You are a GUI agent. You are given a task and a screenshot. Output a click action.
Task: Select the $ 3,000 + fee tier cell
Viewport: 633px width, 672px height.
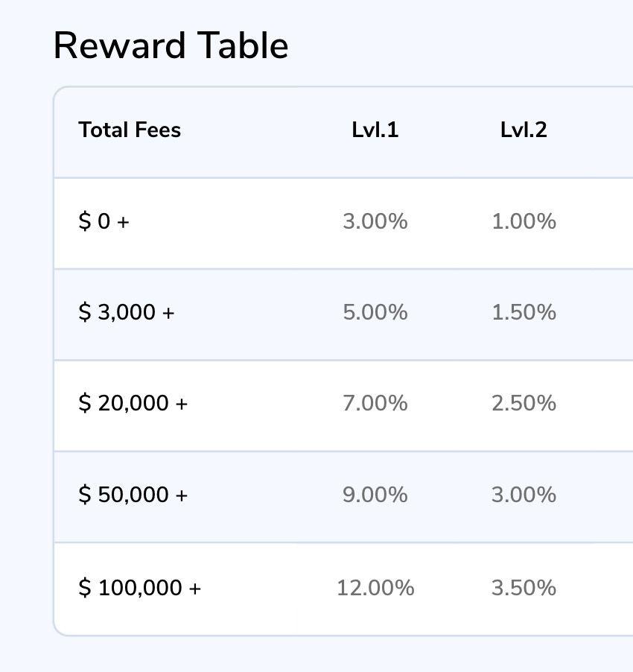pos(126,312)
